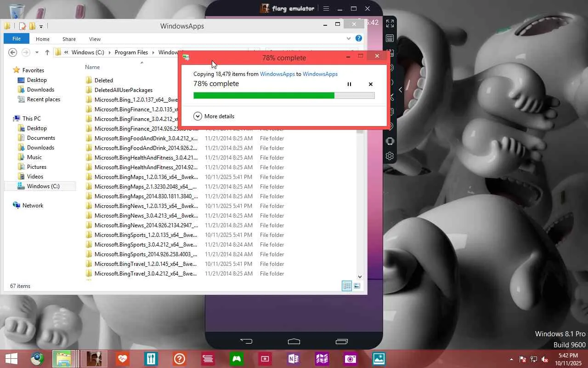Open emulator settings gear
This screenshot has width=588, height=368.
(x=390, y=156)
